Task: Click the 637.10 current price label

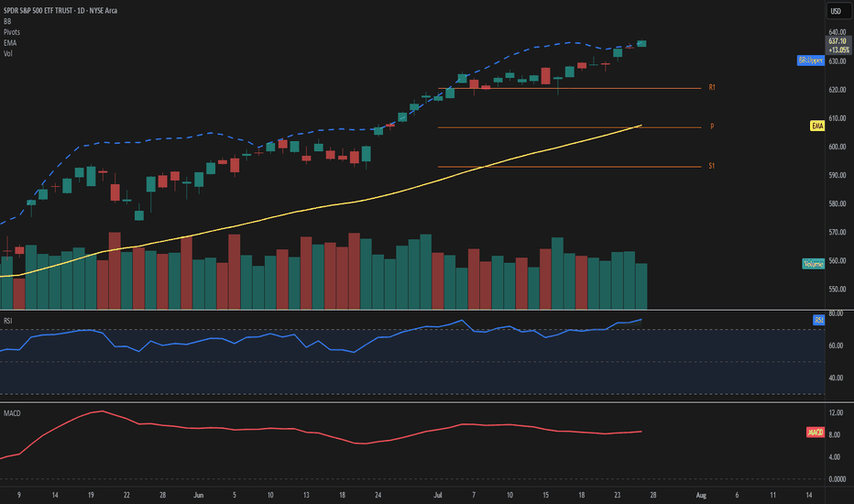Action: 838,41
